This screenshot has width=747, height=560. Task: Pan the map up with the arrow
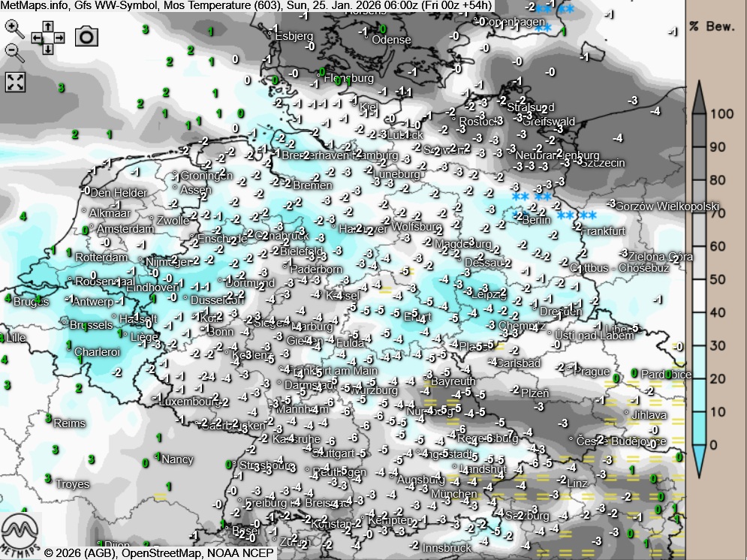pos(47,25)
